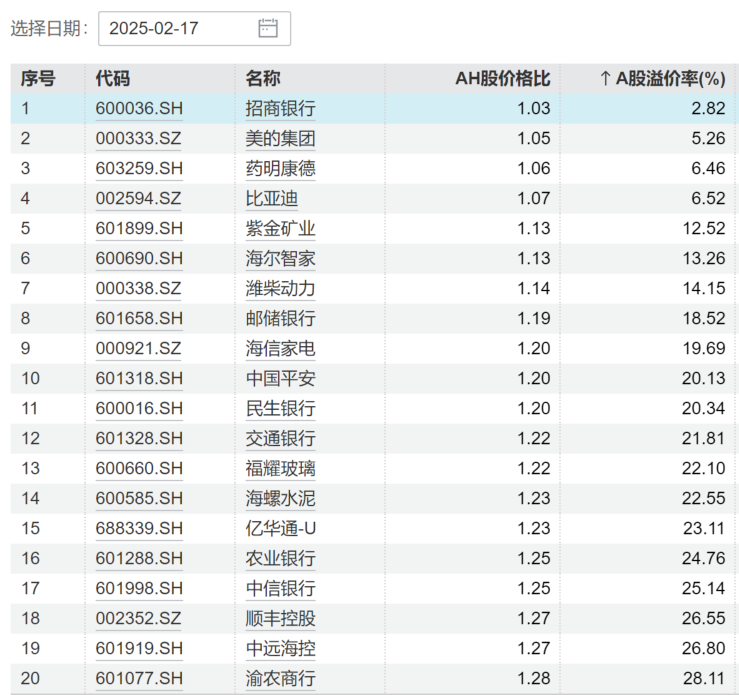The width and height of the screenshot is (739, 695).
Task: Open stock code 603259.SH
Action: tap(139, 169)
